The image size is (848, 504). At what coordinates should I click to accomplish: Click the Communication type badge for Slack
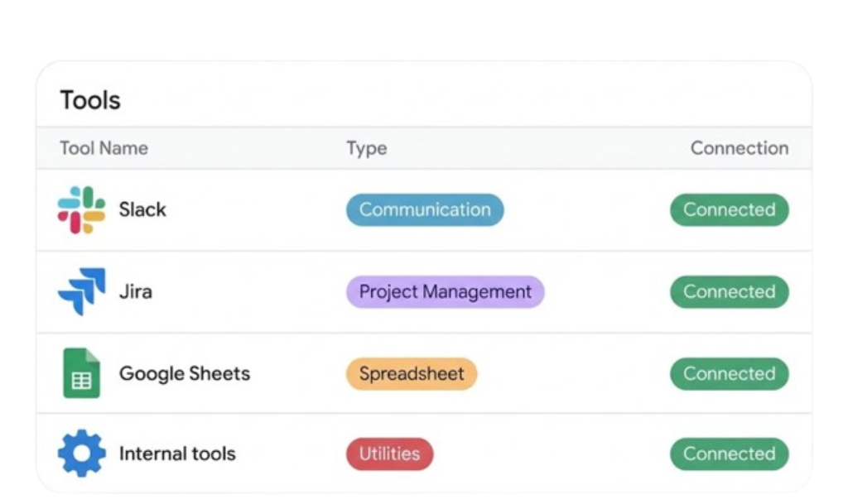click(424, 209)
